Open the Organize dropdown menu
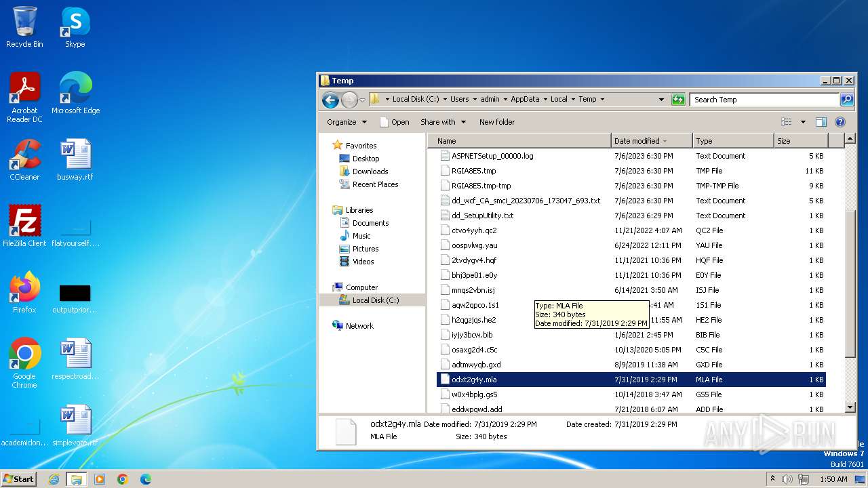The height and width of the screenshot is (488, 868). [347, 122]
